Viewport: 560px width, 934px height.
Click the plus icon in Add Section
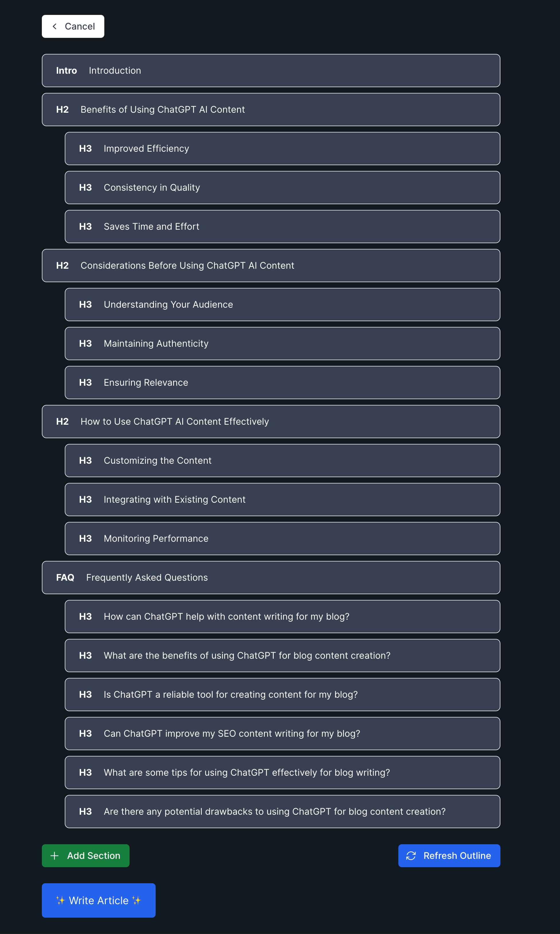pyautogui.click(x=55, y=855)
